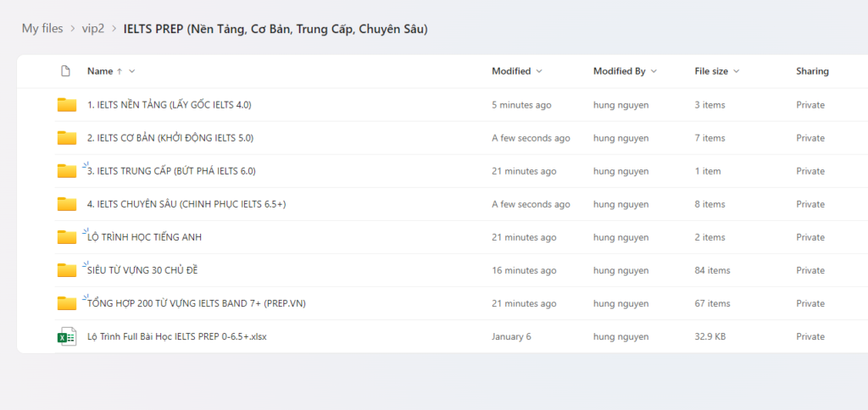
Task: Click the folder icon for SIÊU TỪ VỰNG 30 CHỦ ĐỀ
Action: [x=67, y=270]
